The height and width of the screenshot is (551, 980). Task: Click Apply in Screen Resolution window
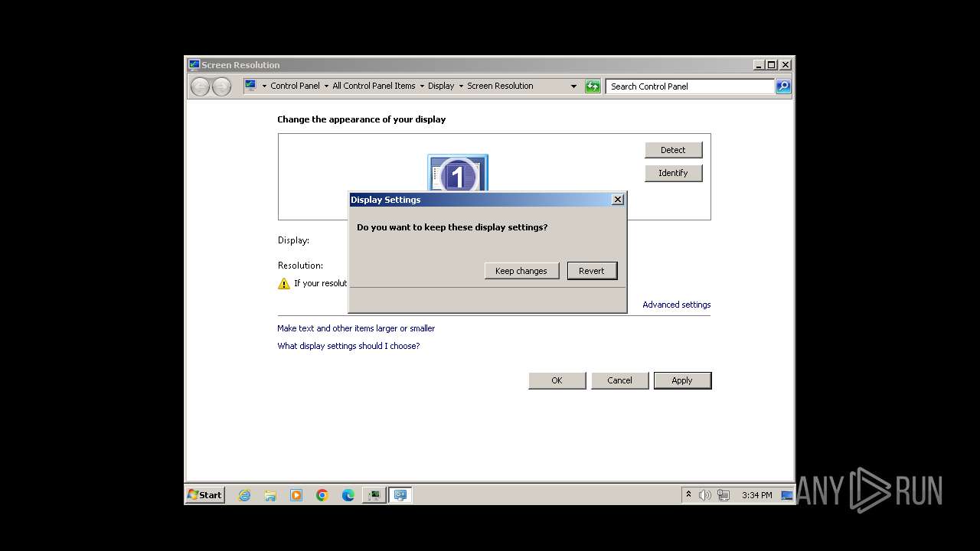(682, 380)
